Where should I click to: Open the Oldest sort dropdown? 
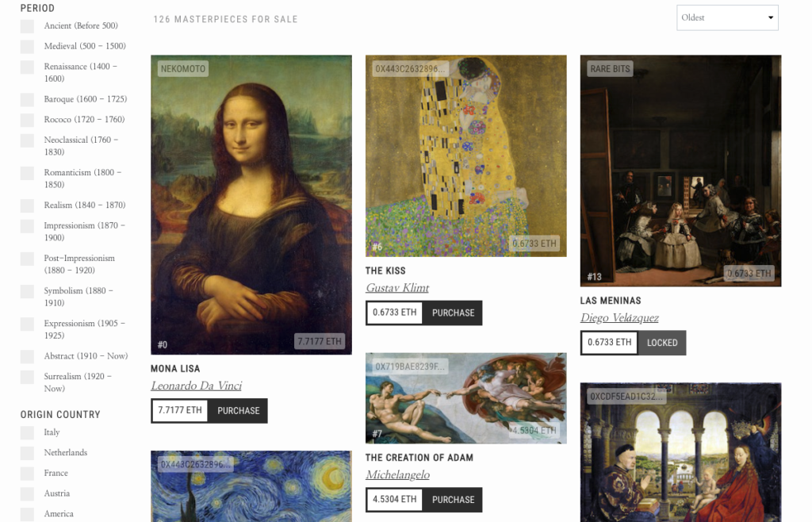727,17
